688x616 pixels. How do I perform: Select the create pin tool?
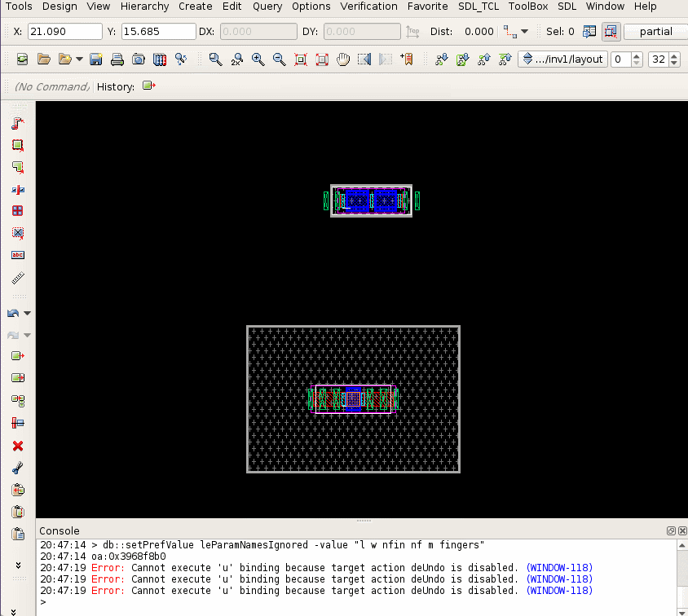[18, 189]
